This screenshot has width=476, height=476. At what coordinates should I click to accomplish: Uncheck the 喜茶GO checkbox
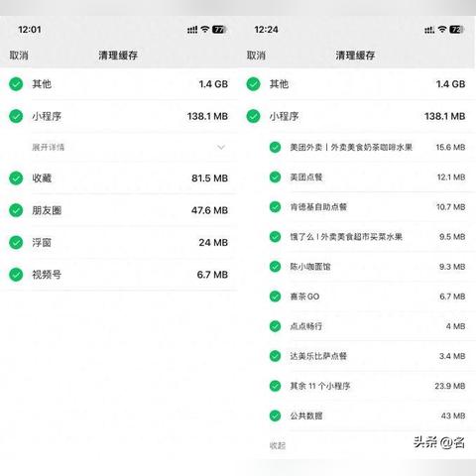(x=275, y=297)
